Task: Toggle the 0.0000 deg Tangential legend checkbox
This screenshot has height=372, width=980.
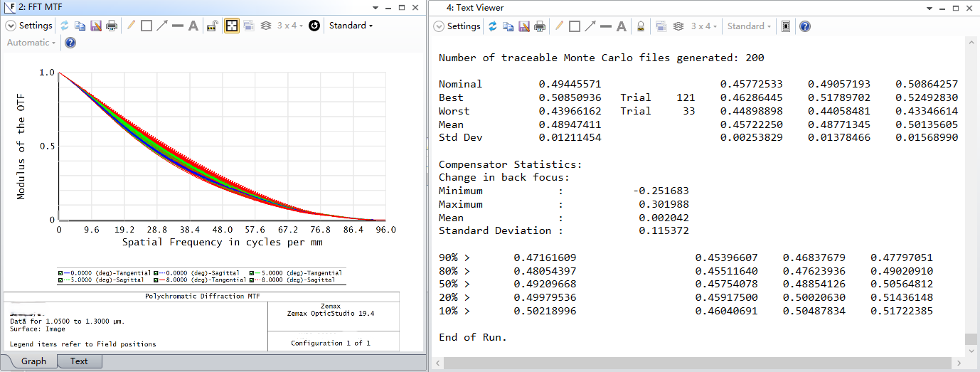Action: click(x=60, y=273)
